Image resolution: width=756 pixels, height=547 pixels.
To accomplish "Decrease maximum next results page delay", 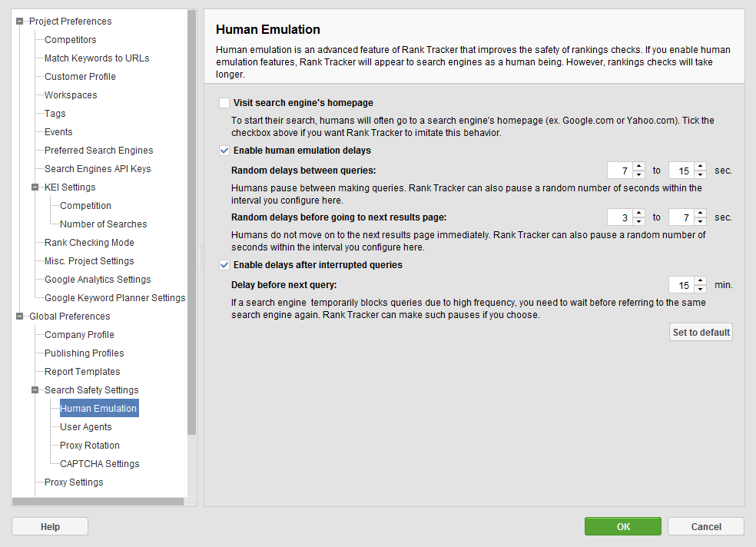I will point(701,221).
